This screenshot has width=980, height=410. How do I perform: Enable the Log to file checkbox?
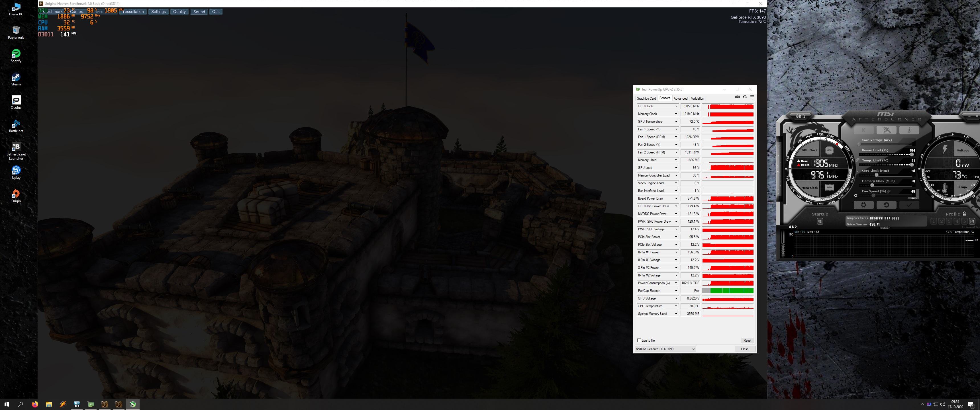639,341
